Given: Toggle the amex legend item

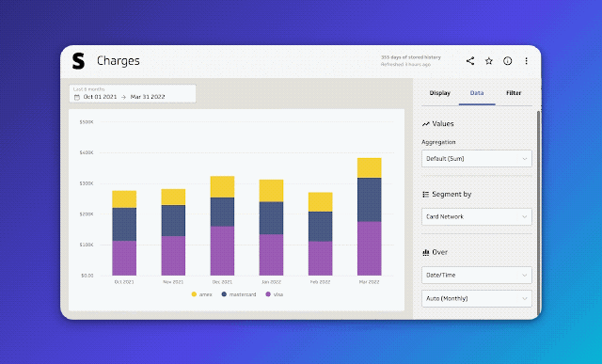Looking at the screenshot, I should (x=201, y=294).
